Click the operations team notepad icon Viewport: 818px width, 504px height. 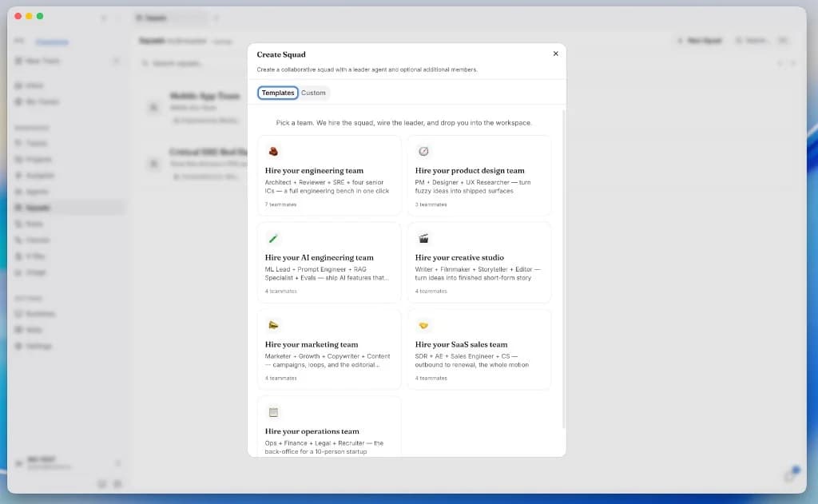[x=273, y=412]
